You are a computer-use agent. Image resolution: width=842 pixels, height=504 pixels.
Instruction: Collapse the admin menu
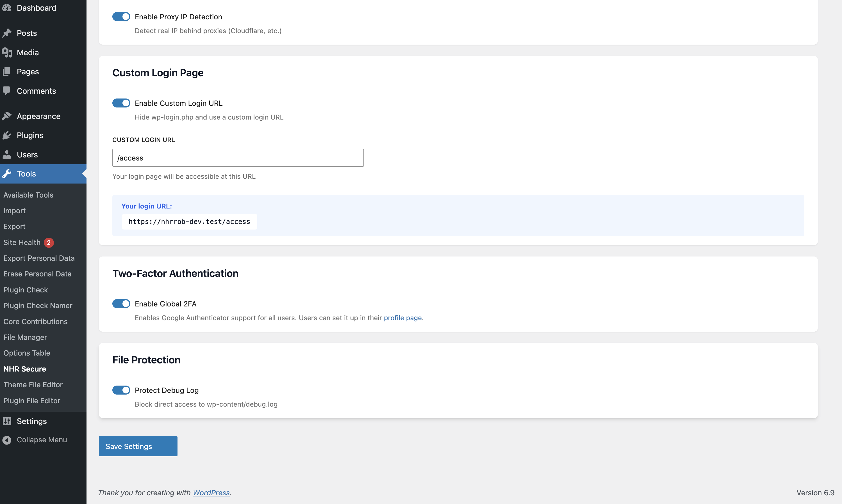point(42,439)
